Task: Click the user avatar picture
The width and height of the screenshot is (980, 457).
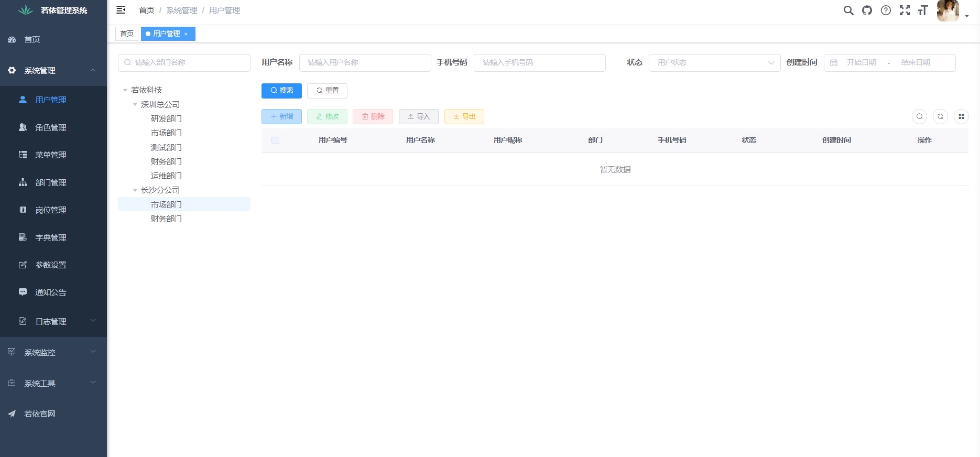Action: (x=948, y=10)
